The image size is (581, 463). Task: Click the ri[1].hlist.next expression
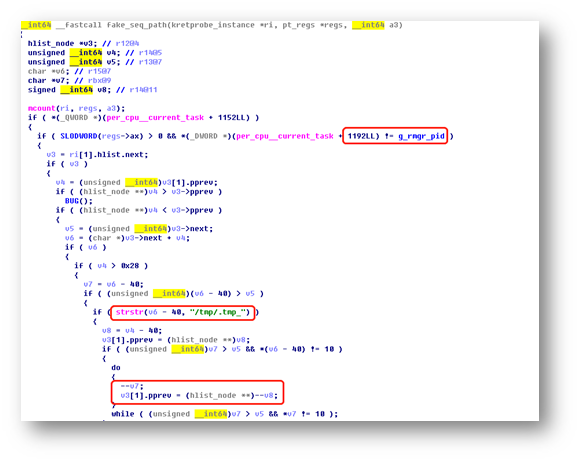[x=109, y=154]
